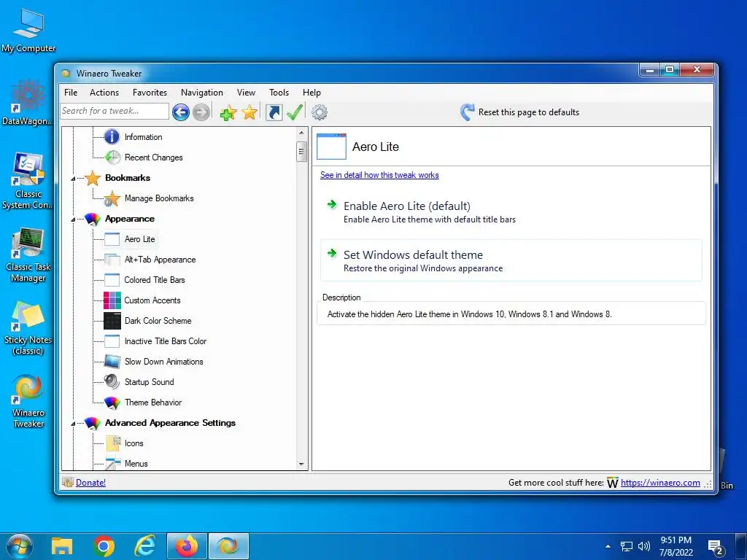Open the View menu
This screenshot has width=747, height=560.
[247, 93]
